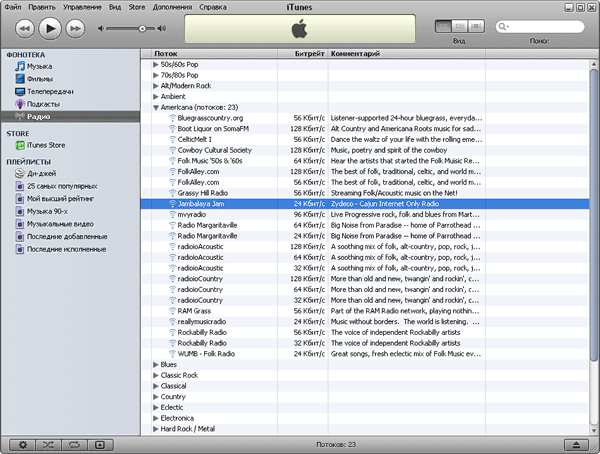The height and width of the screenshot is (454, 600).
Task: Select the Grassy Hill Radio stream
Action: coord(365,193)
